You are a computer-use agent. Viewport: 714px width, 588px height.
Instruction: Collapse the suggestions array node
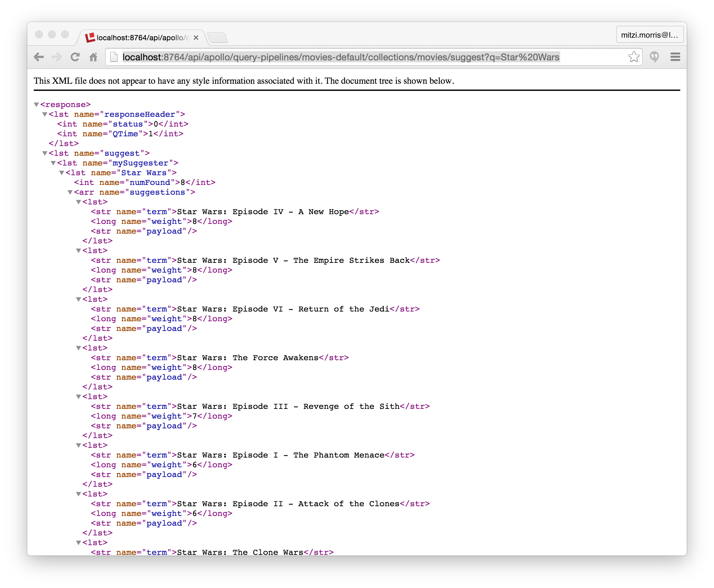[x=70, y=192]
